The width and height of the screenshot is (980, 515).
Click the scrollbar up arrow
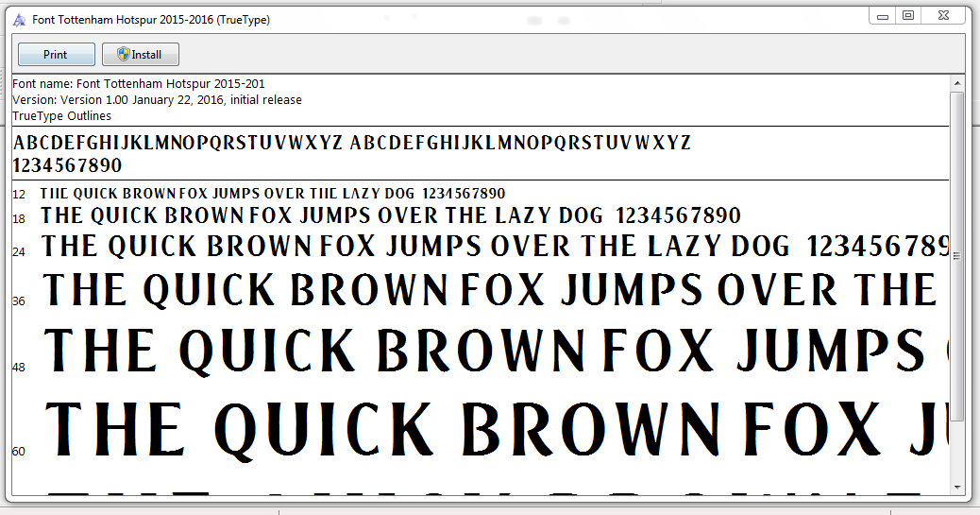coord(957,83)
